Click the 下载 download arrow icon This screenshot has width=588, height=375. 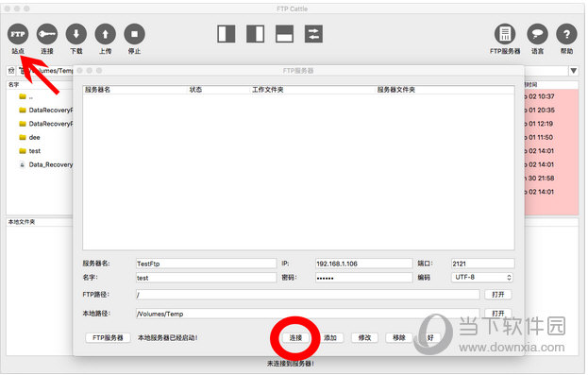76,34
